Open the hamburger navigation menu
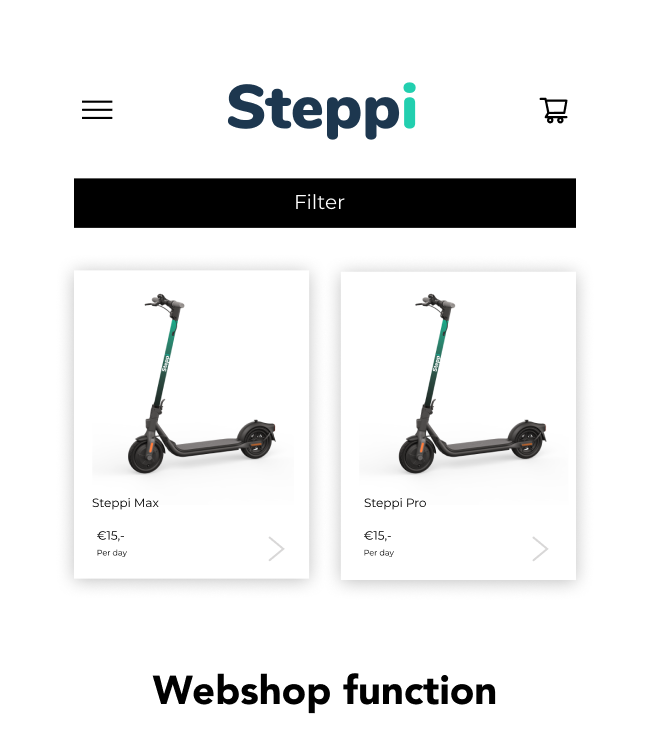The height and width of the screenshot is (750, 650). point(97,110)
